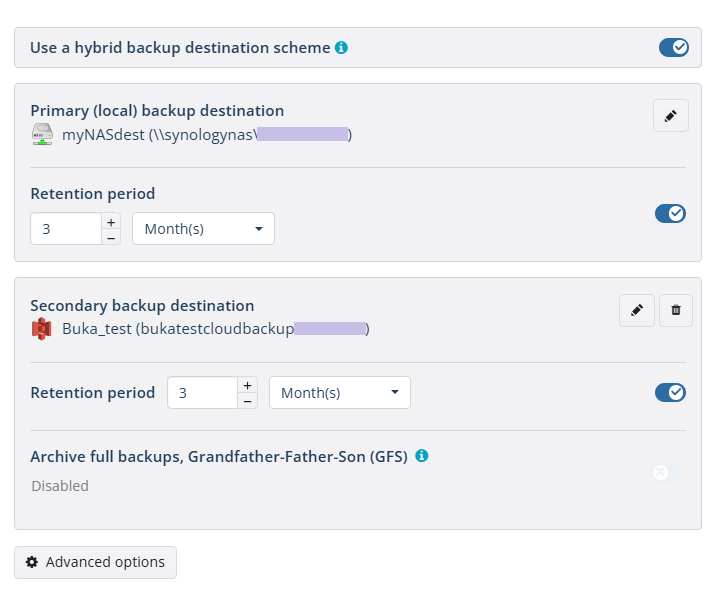
Task: Open secondary retention Month(s) dropdown
Action: (x=340, y=392)
